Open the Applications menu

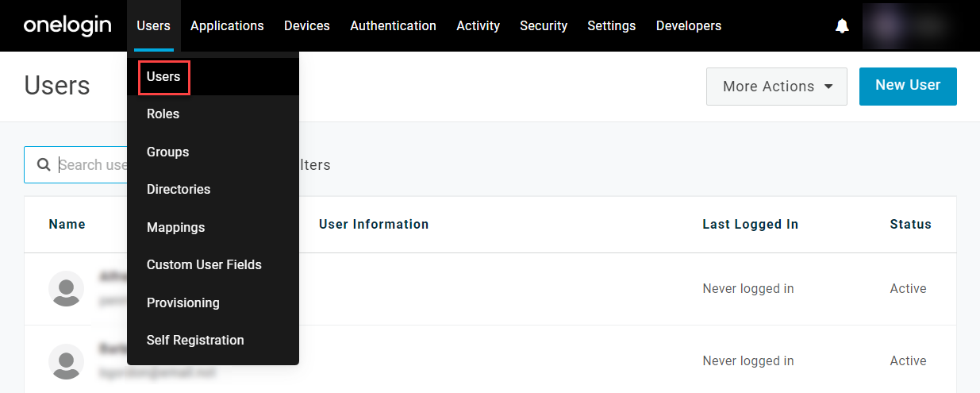[227, 25]
